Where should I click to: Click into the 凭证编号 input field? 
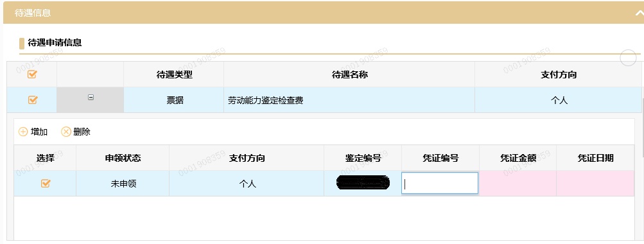click(440, 183)
